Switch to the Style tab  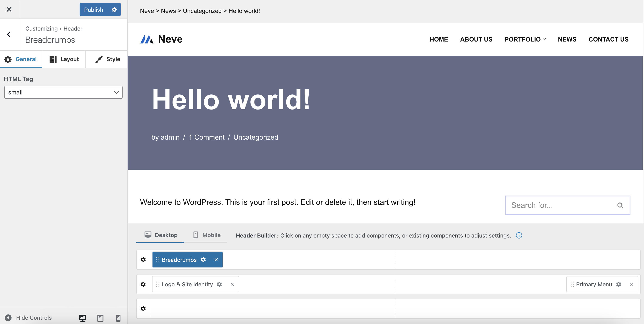coord(108,59)
